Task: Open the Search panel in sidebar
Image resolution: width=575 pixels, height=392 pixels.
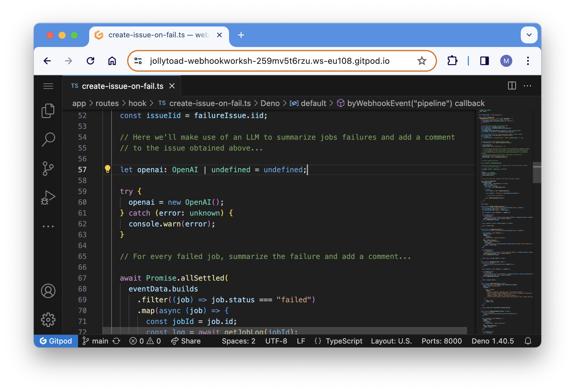Action: tap(48, 139)
